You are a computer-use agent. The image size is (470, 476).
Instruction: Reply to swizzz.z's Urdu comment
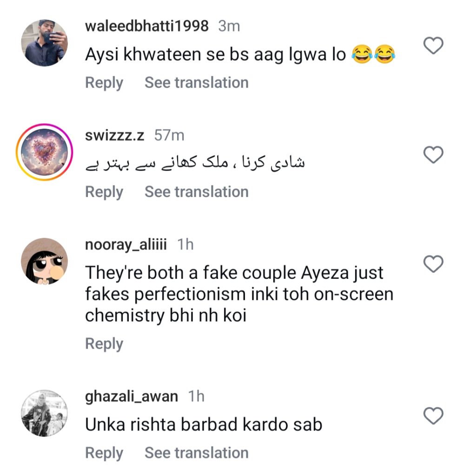pyautogui.click(x=104, y=192)
